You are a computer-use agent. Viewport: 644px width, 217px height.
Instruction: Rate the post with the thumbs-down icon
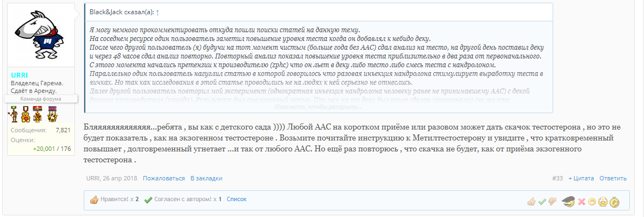[x=553, y=201]
